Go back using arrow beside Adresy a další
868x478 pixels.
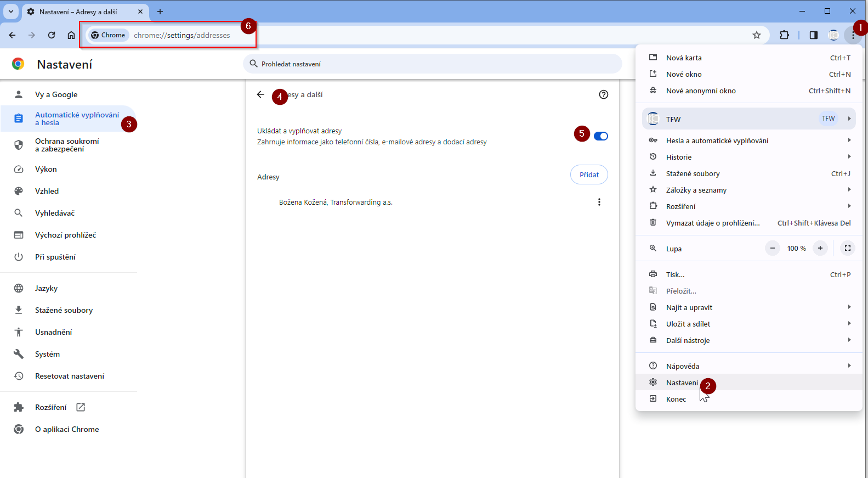(x=260, y=94)
